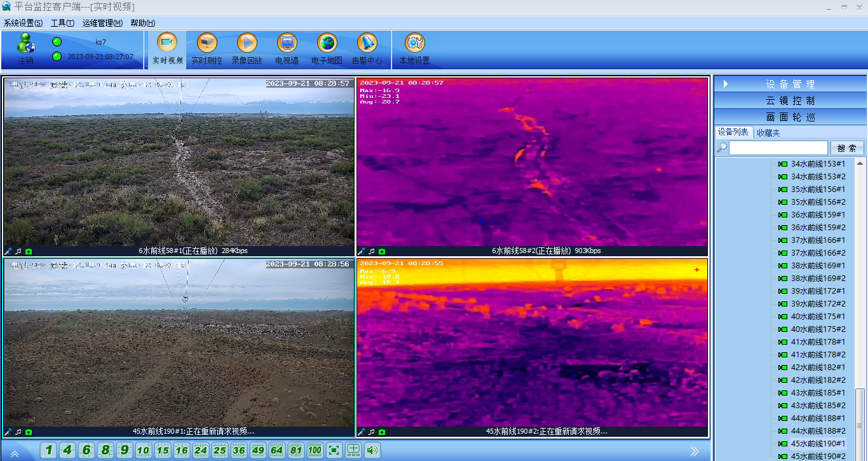868x461 pixels.
Task: Collapse bottom toolbar with double chevron up
Action: click(14, 453)
